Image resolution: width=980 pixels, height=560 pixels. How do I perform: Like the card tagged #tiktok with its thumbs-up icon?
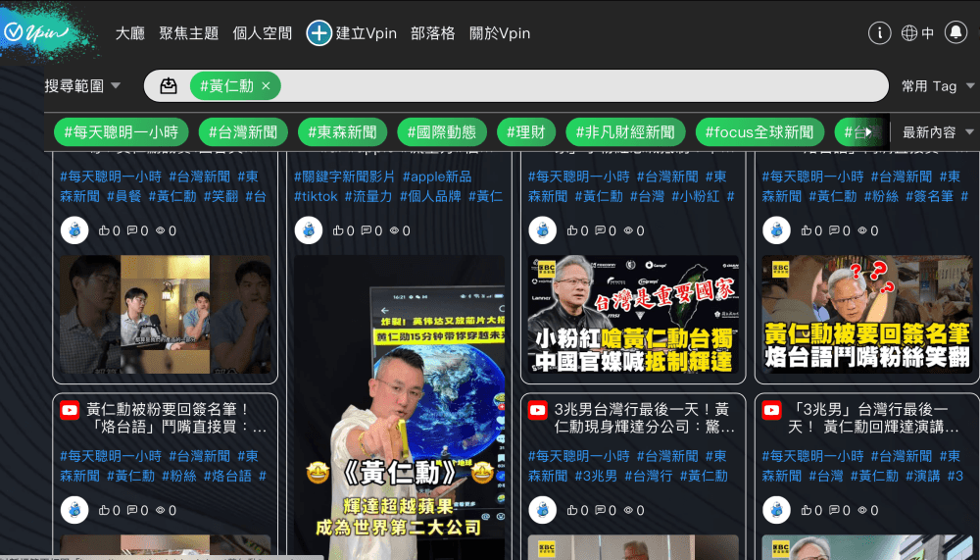(338, 230)
